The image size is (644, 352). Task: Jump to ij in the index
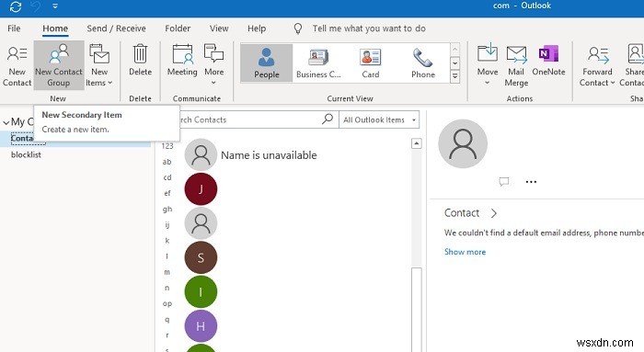pos(167,225)
